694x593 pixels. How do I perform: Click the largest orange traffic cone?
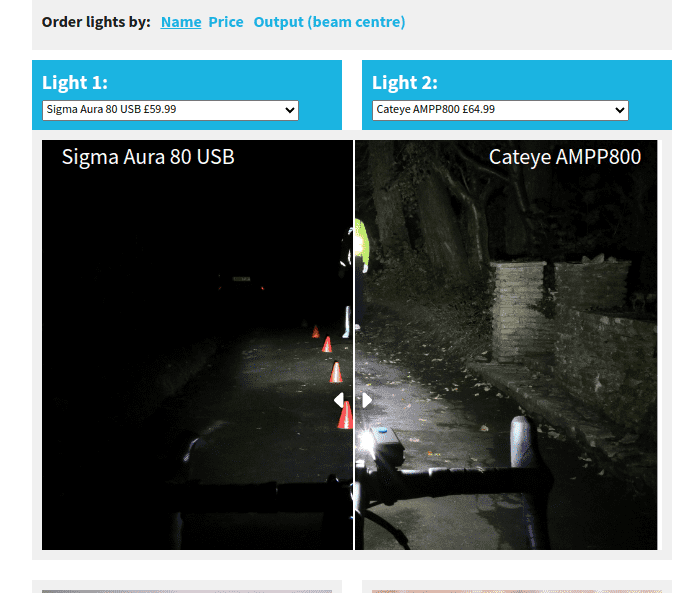pos(344,413)
